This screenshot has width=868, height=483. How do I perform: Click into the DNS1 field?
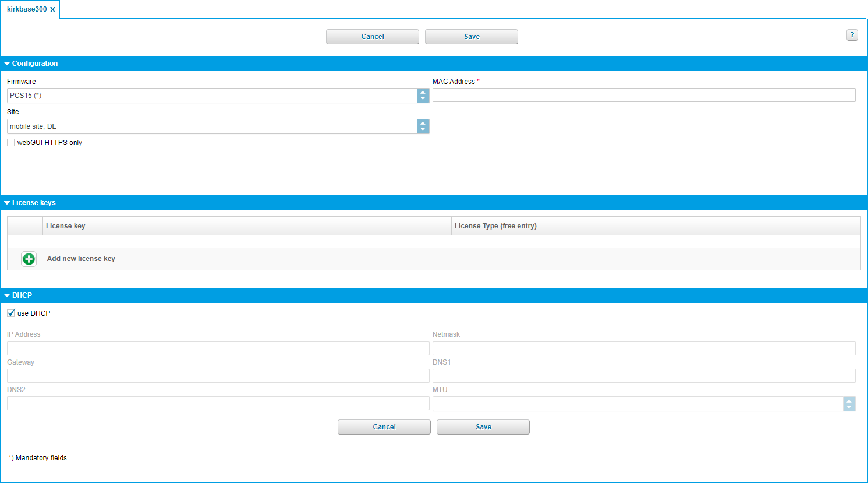(644, 376)
